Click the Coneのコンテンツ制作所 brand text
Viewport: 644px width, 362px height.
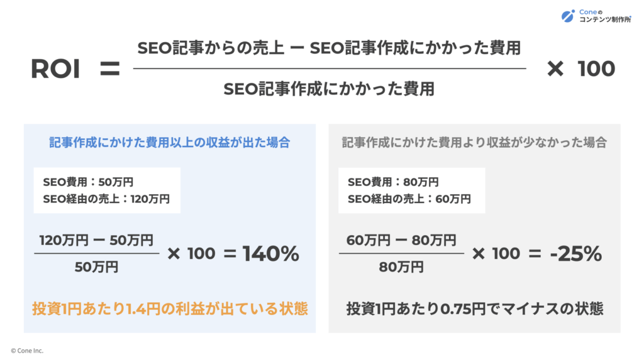[605, 16]
